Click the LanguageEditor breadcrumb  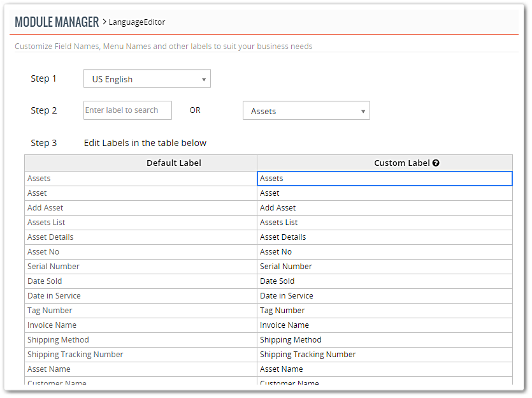[137, 22]
